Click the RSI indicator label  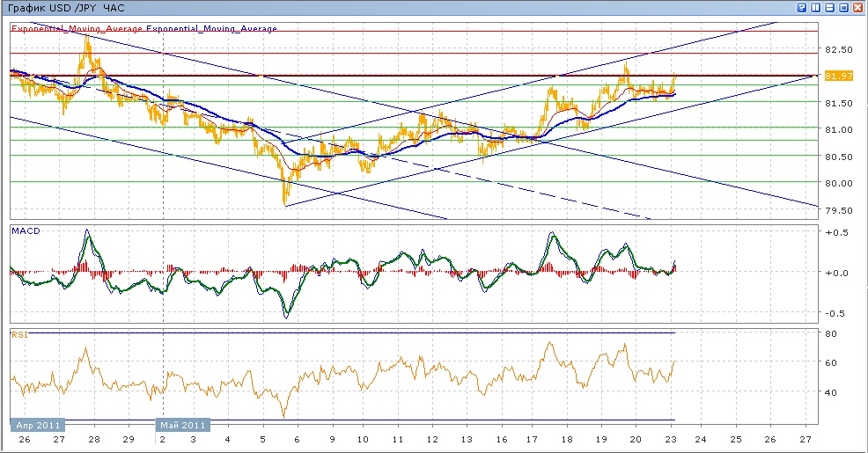point(19,334)
